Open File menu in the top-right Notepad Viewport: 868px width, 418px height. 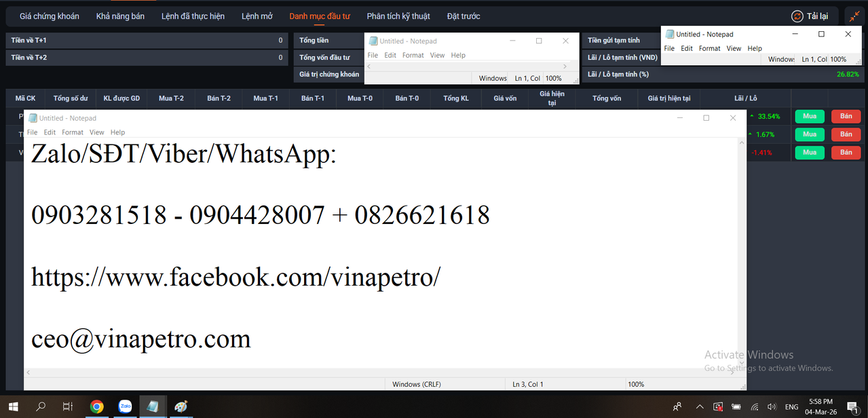[669, 48]
